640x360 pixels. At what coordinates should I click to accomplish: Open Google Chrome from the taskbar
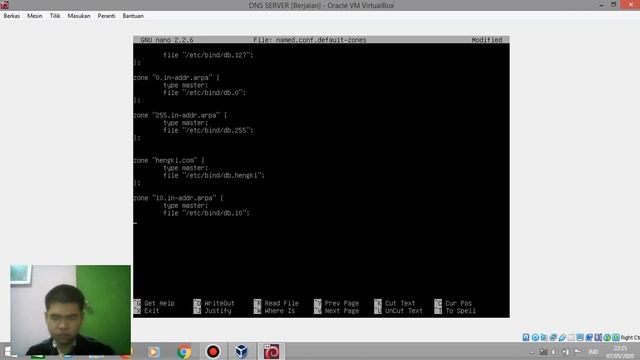point(184,351)
